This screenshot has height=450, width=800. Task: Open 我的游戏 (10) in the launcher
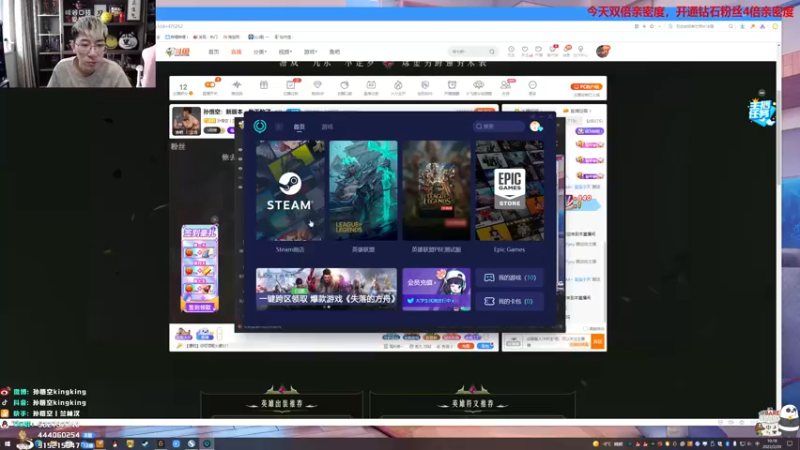click(x=510, y=278)
